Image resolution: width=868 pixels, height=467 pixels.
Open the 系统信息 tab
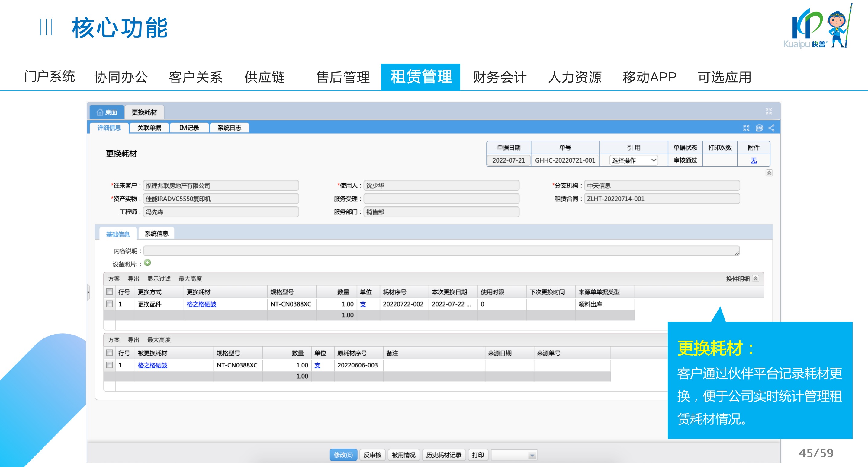pyautogui.click(x=156, y=234)
